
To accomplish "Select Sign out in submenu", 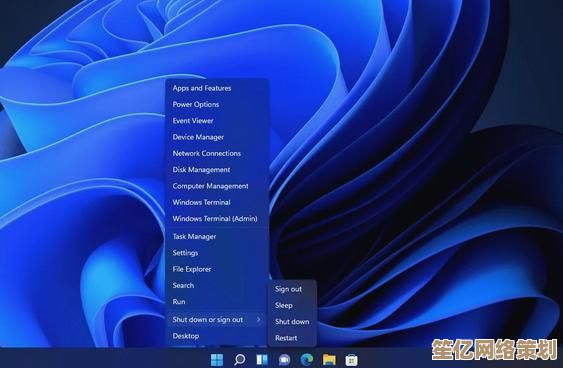I will tap(292, 289).
